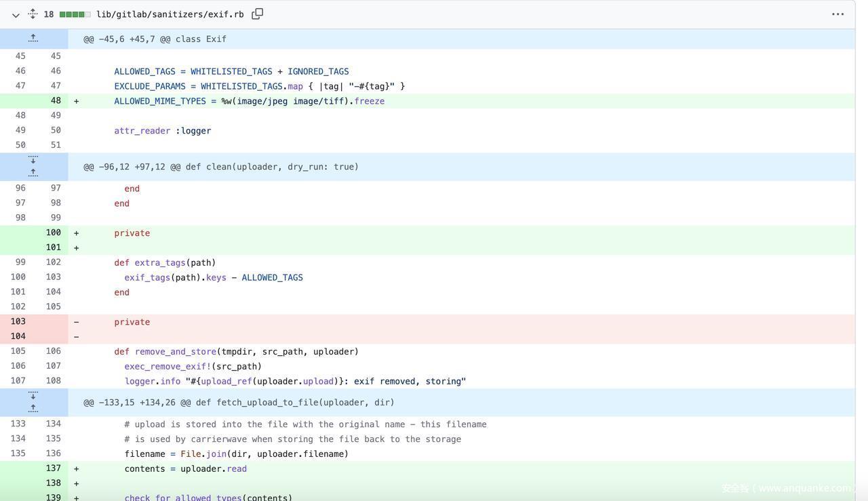Select added line number 137
This screenshot has width=868, height=501.
point(53,468)
